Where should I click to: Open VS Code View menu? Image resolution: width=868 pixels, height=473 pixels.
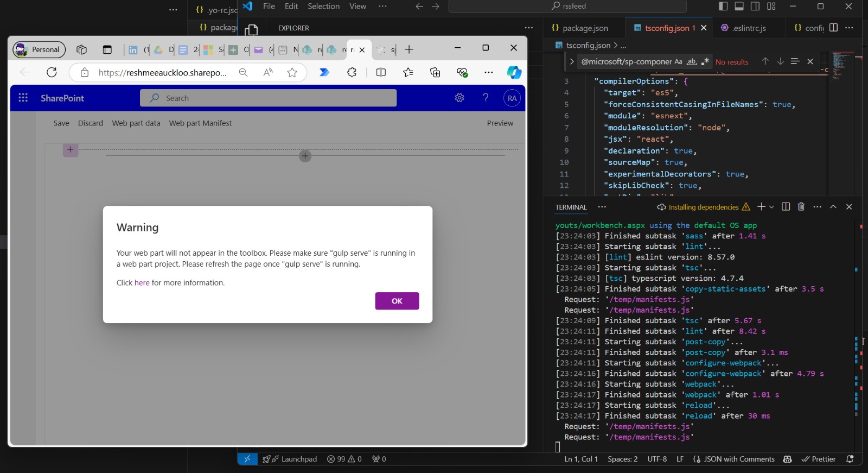[358, 7]
